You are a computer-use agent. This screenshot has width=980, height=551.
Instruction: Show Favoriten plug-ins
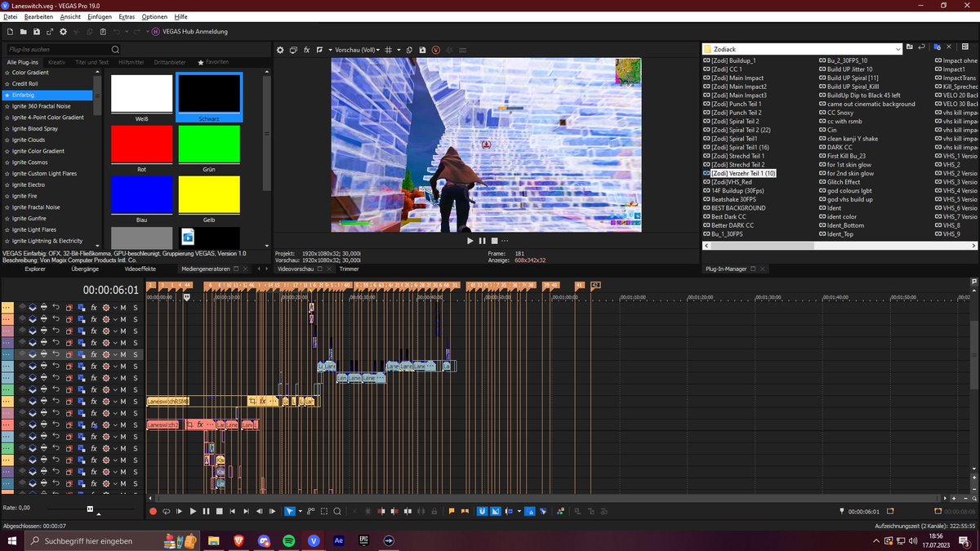coord(213,62)
